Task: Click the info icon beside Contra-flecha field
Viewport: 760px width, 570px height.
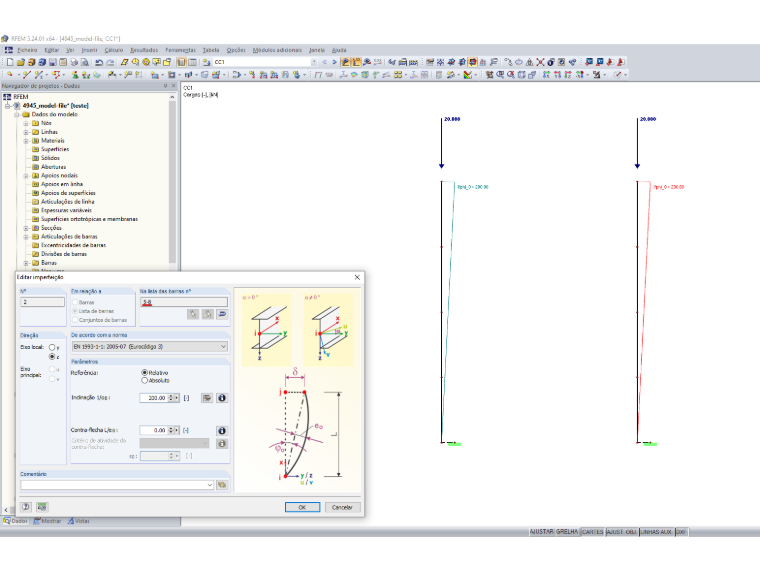Action: click(x=222, y=430)
